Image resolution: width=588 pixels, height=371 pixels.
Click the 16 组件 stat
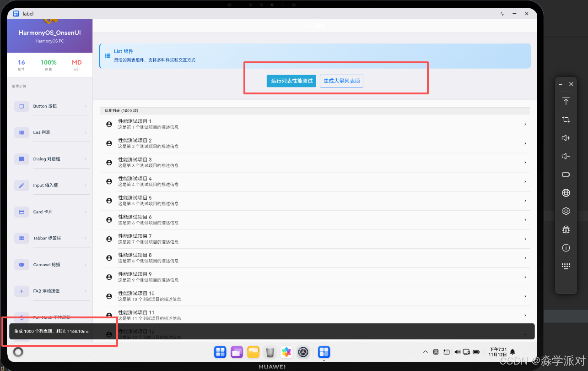click(x=22, y=65)
